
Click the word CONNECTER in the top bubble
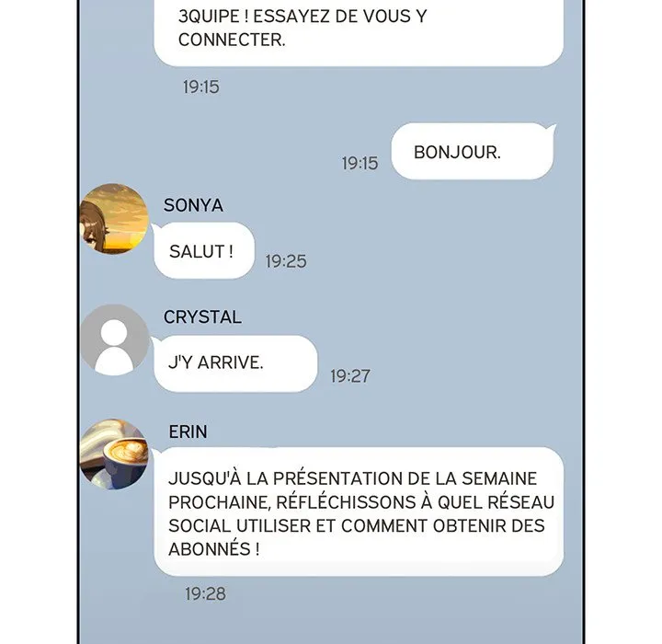point(232,40)
